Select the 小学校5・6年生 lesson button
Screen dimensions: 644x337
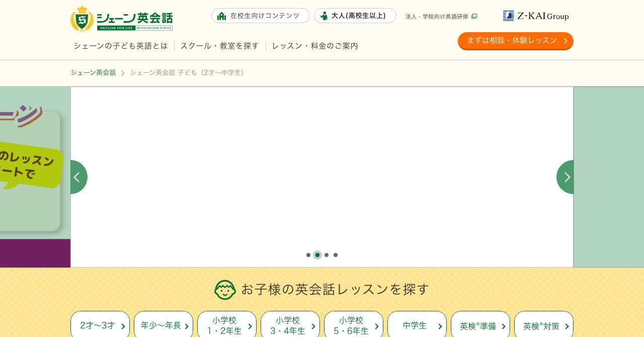354,324
